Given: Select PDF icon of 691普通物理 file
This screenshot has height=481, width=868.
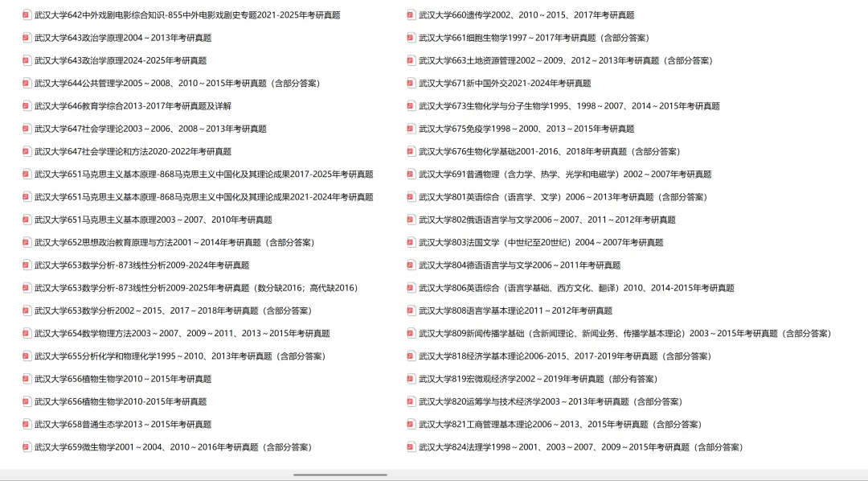Looking at the screenshot, I should 411,174.
